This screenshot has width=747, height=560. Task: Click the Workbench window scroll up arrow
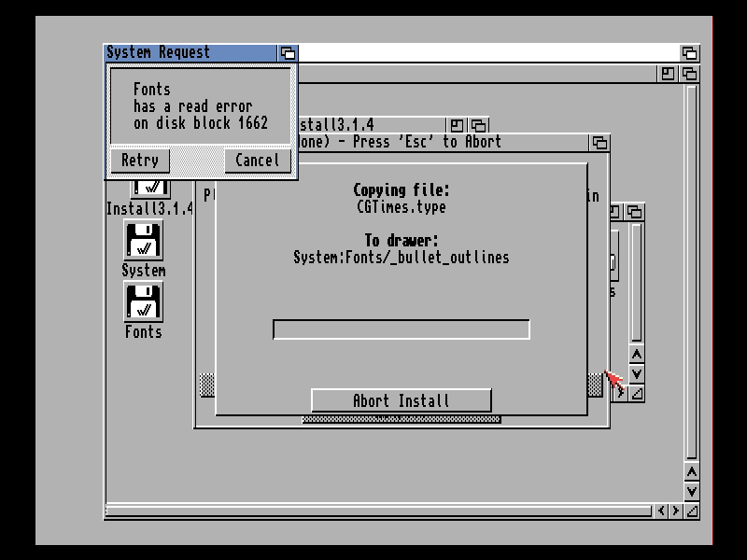(691, 472)
